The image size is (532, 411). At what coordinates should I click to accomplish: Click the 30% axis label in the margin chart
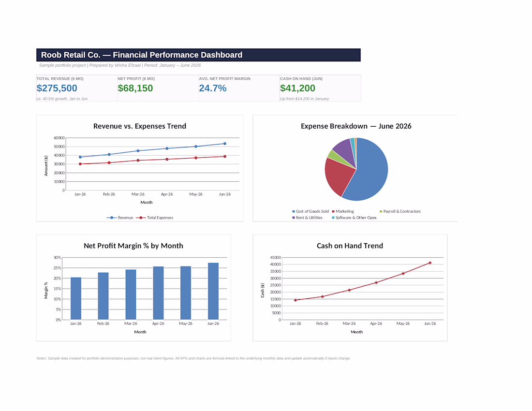pyautogui.click(x=58, y=258)
